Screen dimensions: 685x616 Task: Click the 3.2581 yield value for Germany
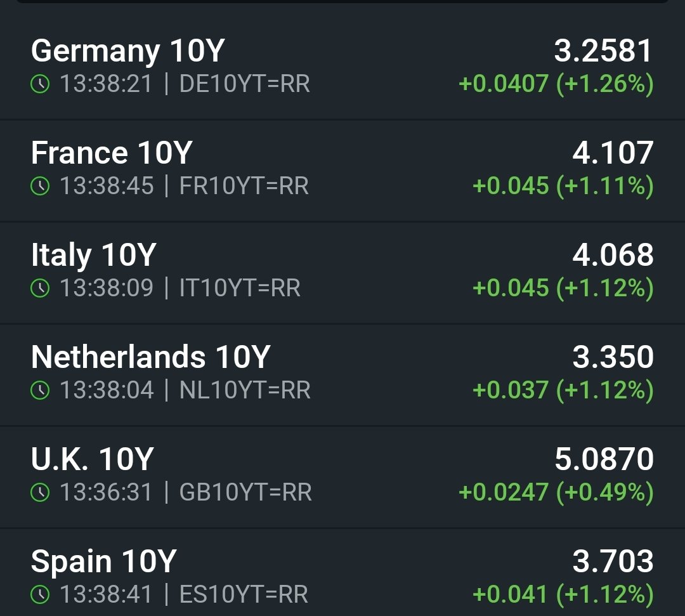click(604, 51)
